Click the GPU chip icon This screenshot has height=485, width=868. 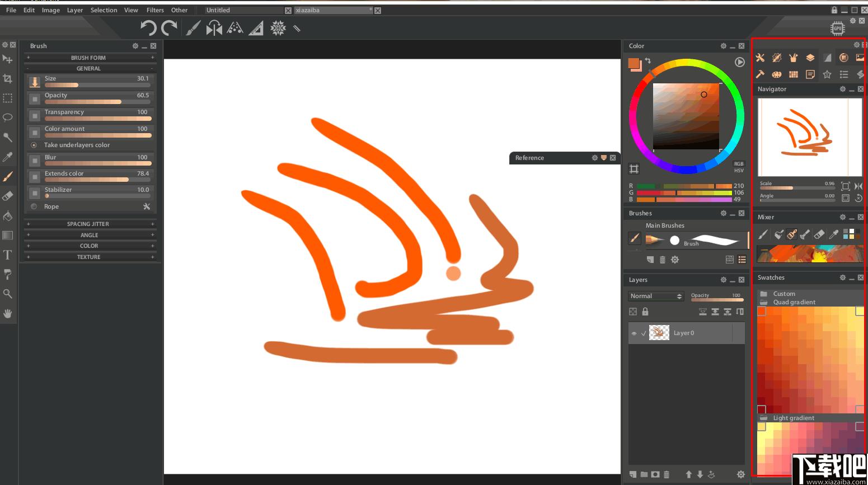coord(838,29)
